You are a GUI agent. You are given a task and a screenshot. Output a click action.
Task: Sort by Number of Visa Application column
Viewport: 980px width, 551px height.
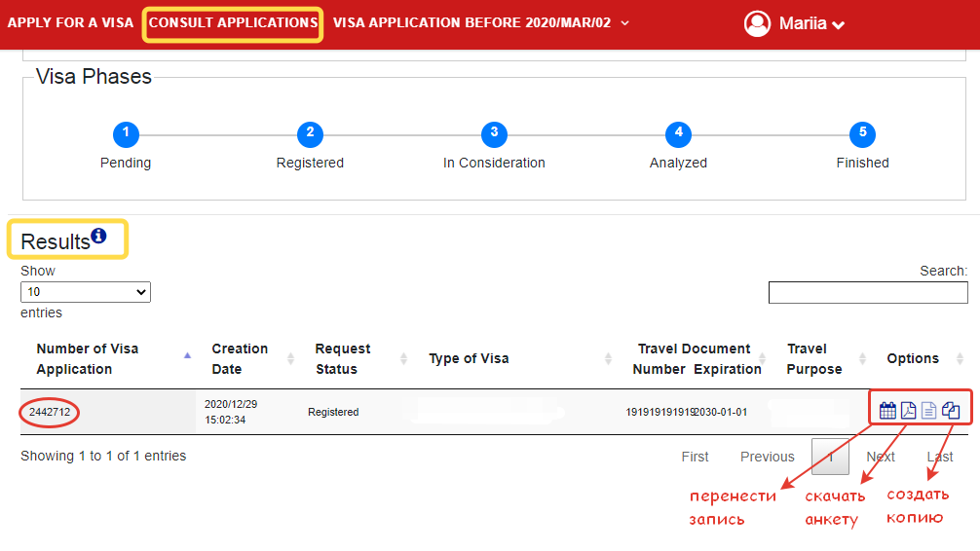coord(88,358)
